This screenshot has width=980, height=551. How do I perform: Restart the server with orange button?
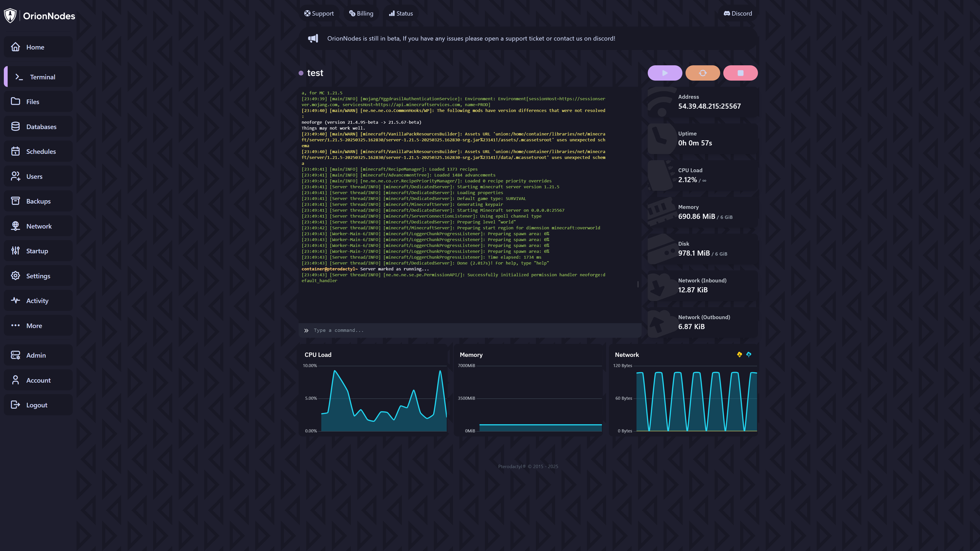tap(703, 73)
